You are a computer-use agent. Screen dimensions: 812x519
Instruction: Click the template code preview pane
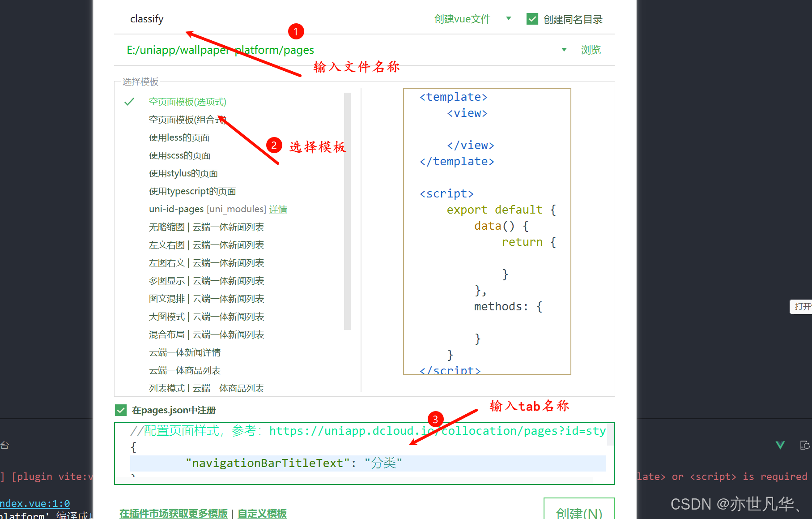(x=487, y=231)
